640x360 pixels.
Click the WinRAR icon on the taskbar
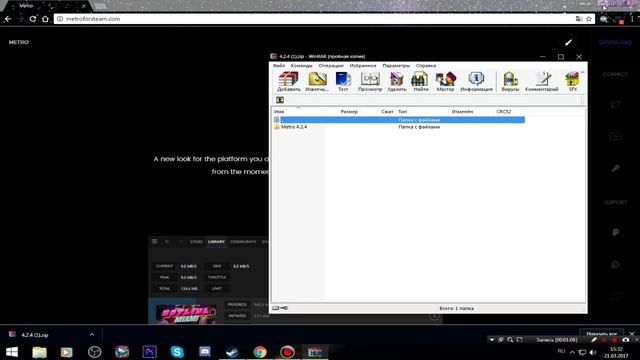[315, 352]
